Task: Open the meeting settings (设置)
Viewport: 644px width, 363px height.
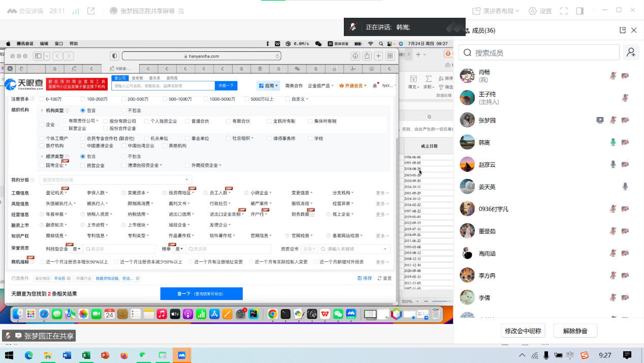Action: (x=540, y=11)
